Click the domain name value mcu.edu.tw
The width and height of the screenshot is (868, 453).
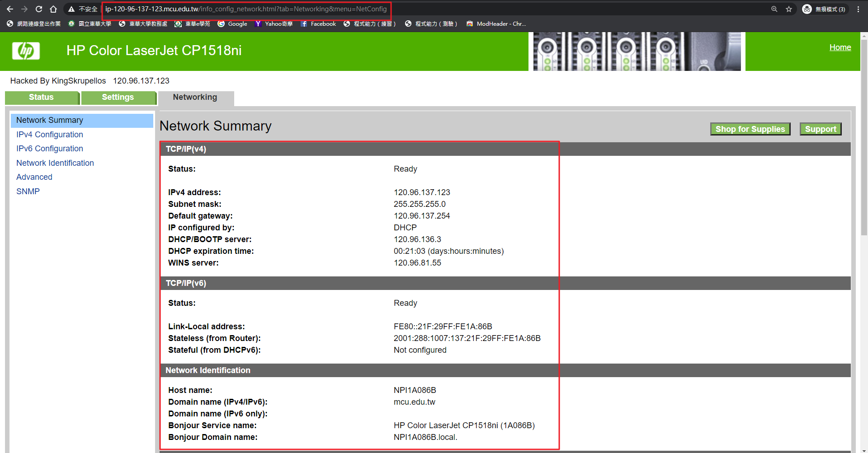point(414,402)
